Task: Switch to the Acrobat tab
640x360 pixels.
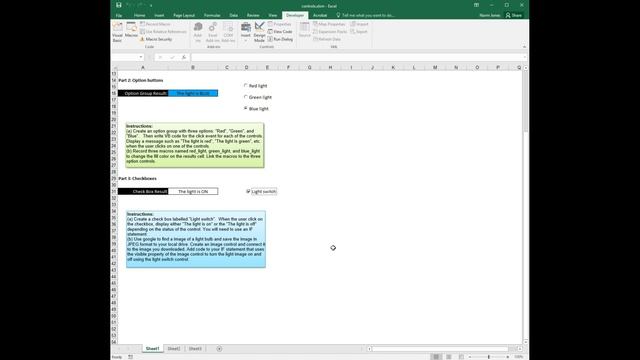Action: [320, 15]
